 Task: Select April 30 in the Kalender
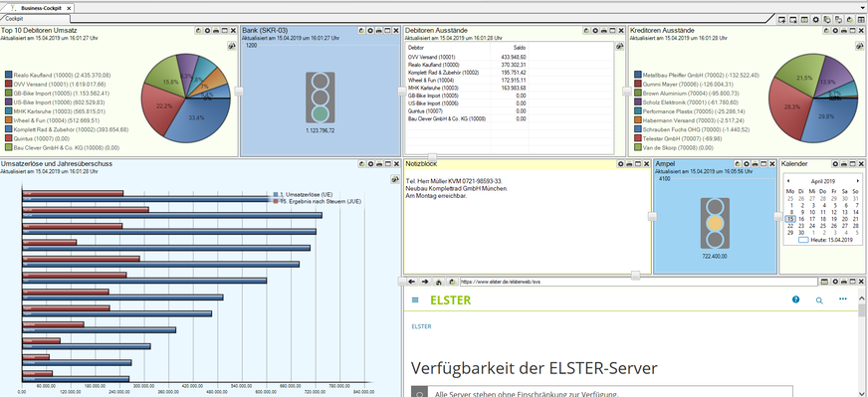[801, 233]
